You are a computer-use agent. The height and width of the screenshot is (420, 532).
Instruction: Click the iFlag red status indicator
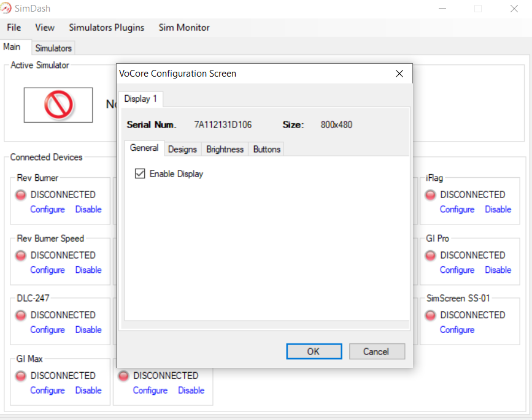click(431, 195)
